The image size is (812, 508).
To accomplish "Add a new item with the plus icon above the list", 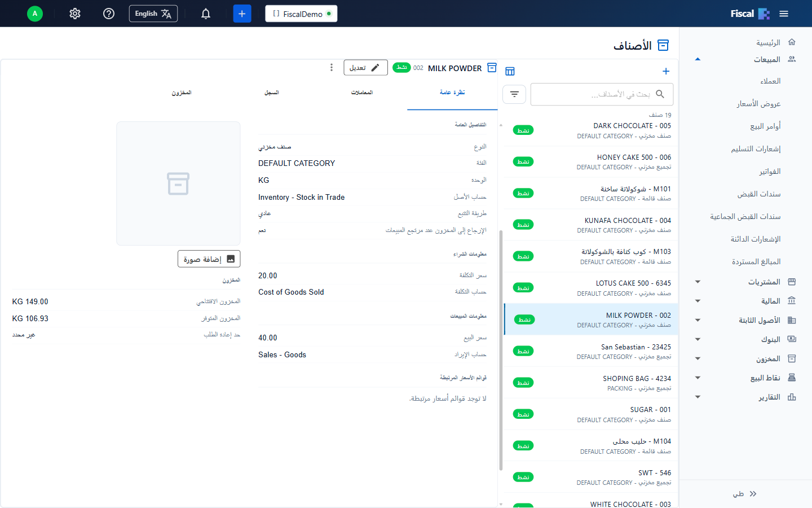I will coord(666,71).
